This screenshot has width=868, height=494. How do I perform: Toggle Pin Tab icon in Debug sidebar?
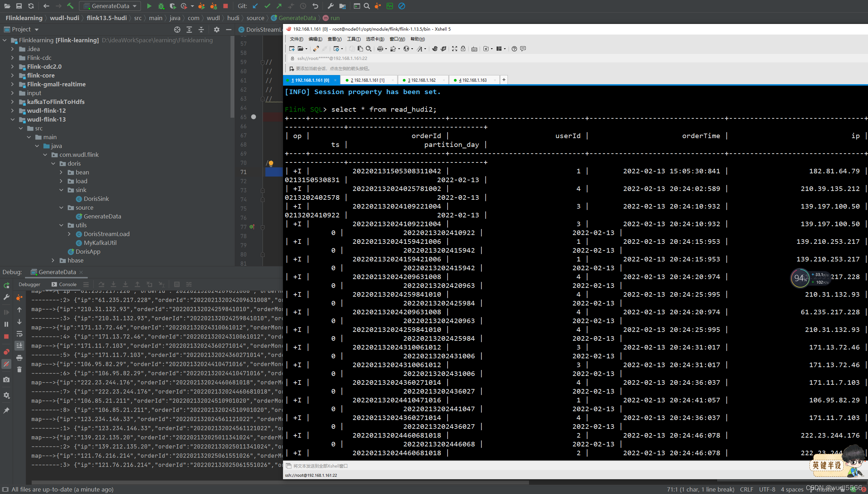(x=6, y=410)
